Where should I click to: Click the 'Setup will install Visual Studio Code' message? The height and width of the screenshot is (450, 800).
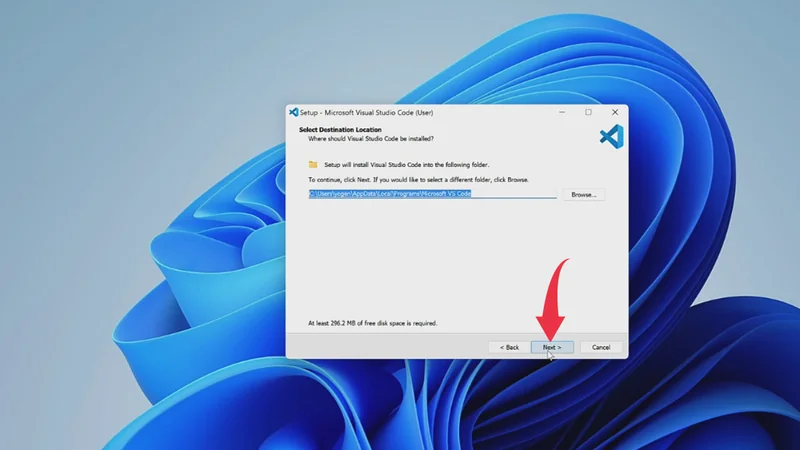(406, 164)
